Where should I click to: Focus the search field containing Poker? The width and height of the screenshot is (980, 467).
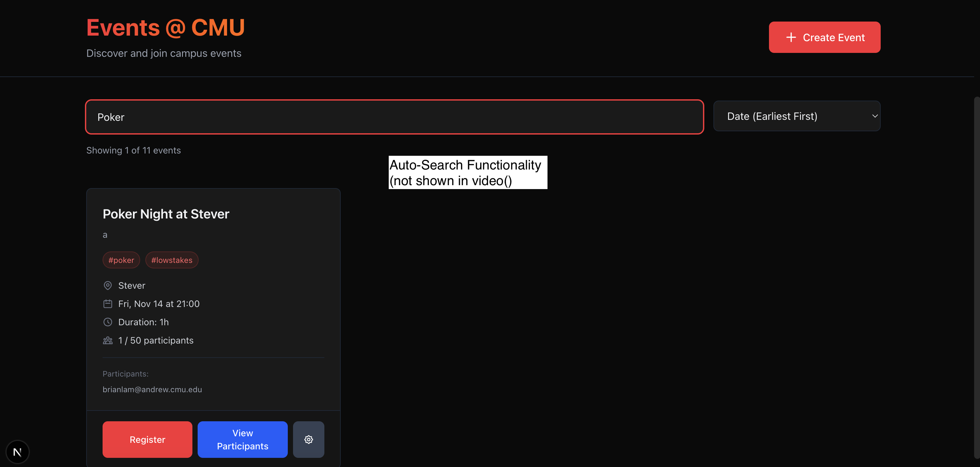pyautogui.click(x=394, y=117)
